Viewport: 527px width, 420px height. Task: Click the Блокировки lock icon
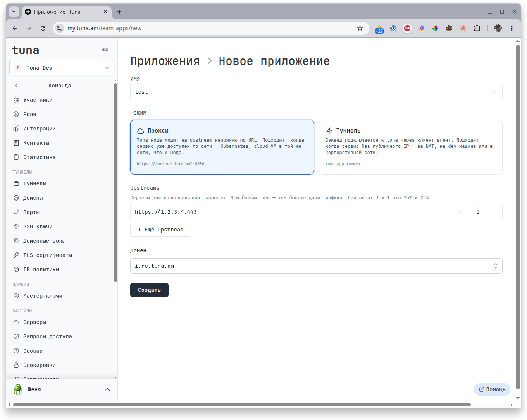pos(16,365)
